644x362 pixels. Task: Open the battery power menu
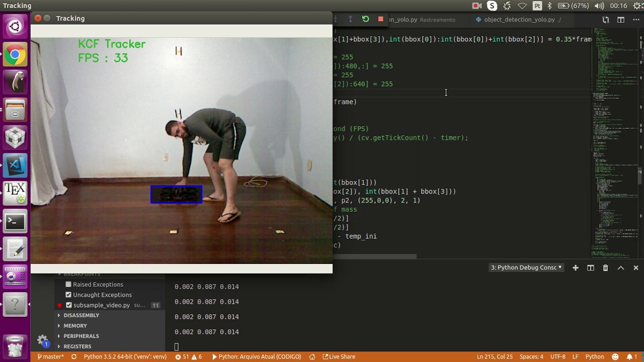point(574,6)
